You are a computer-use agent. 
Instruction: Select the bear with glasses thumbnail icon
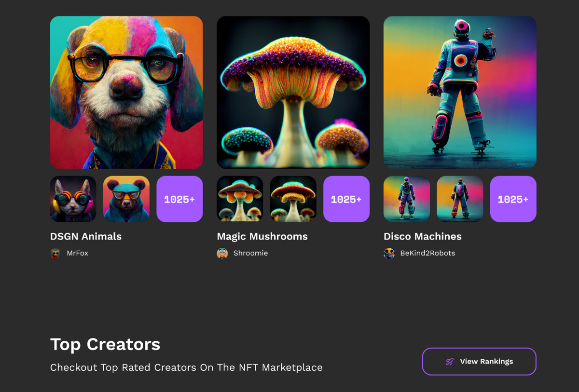tap(126, 199)
